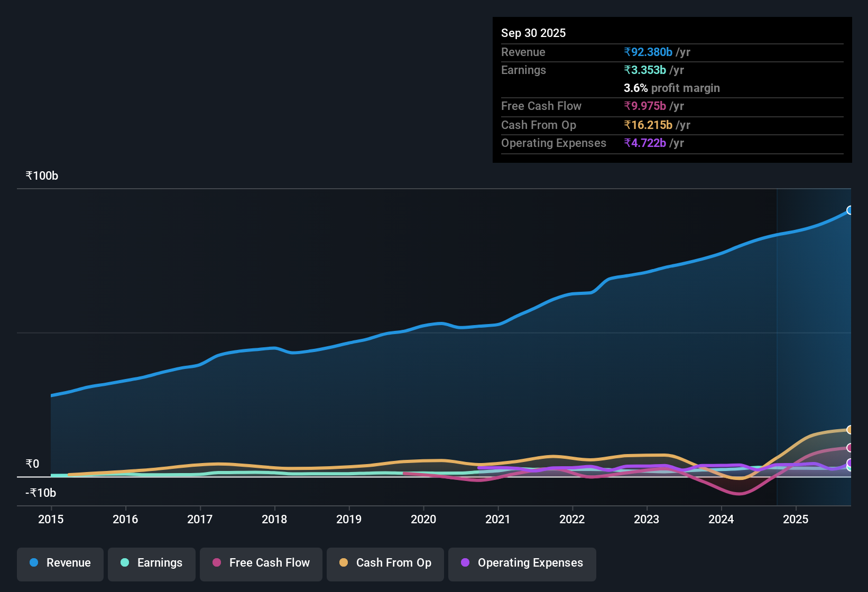Viewport: 868px width, 592px height.
Task: Click the Earnings legend dot
Action: pos(125,563)
